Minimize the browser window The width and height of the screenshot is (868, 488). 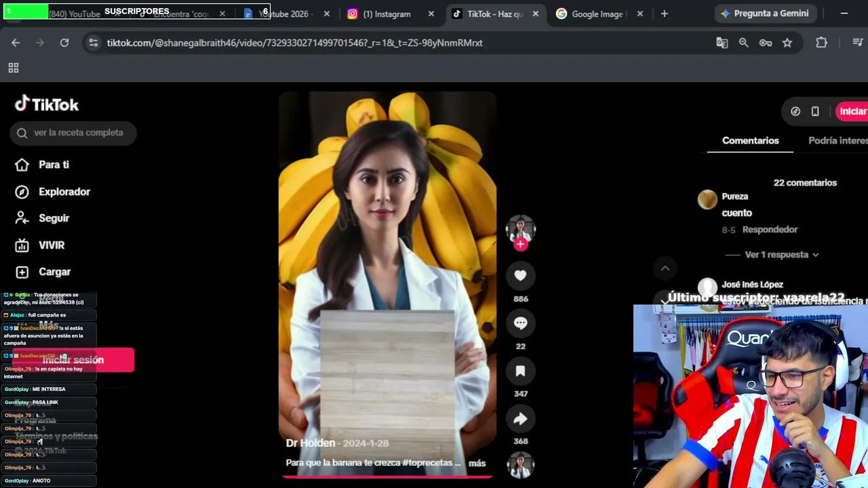[844, 14]
